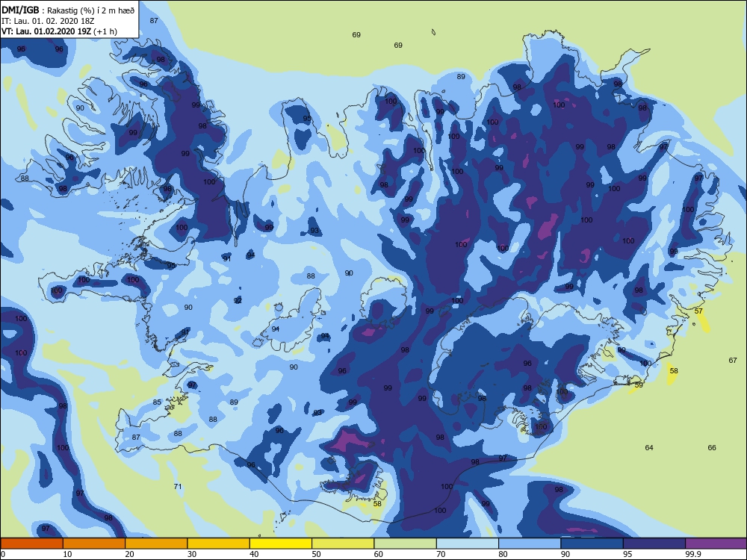The height and width of the screenshot is (560, 747).
Task: Click the '40' legend scale label
Action: tap(255, 554)
